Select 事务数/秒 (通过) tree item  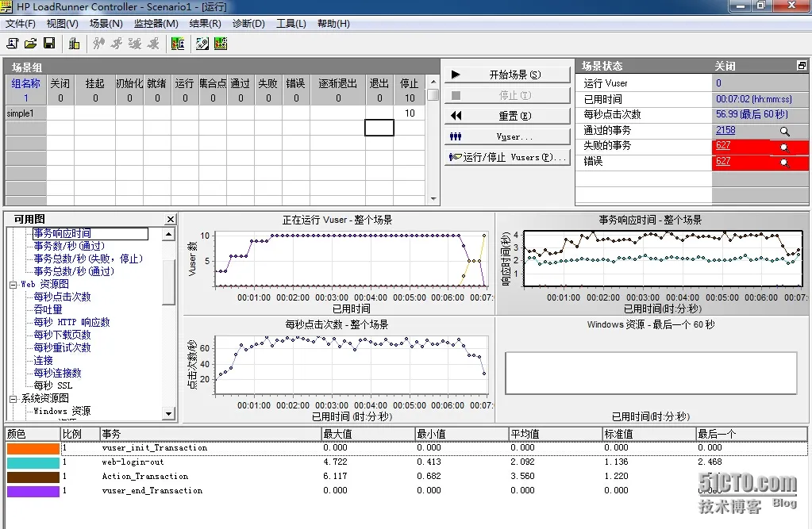(69, 247)
